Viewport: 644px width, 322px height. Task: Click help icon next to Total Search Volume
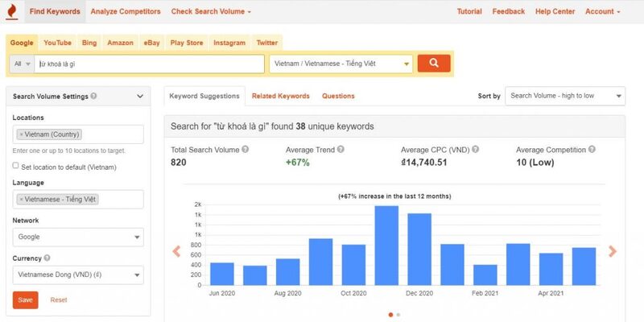pyautogui.click(x=246, y=149)
